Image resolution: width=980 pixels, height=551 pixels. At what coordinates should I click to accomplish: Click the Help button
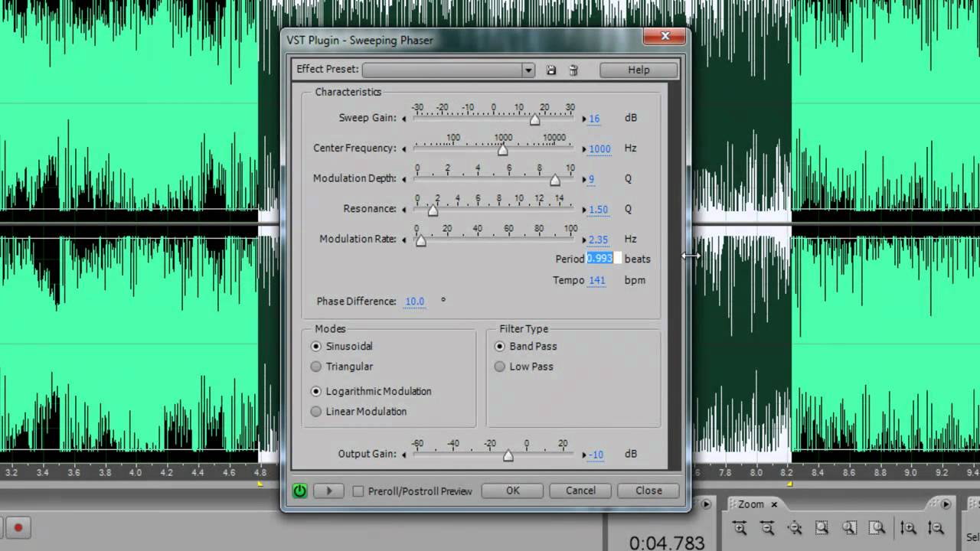pos(639,70)
